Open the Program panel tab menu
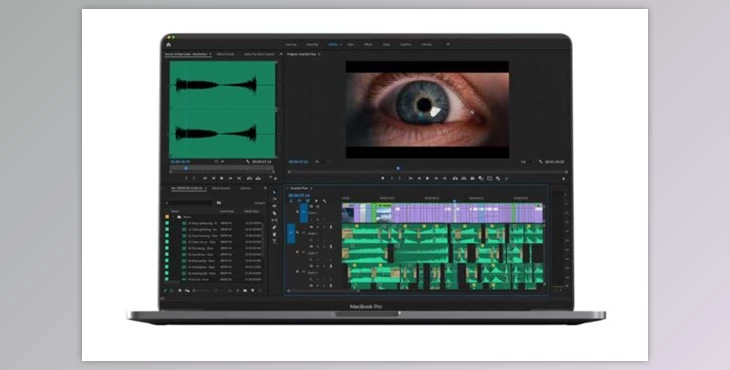 319,54
